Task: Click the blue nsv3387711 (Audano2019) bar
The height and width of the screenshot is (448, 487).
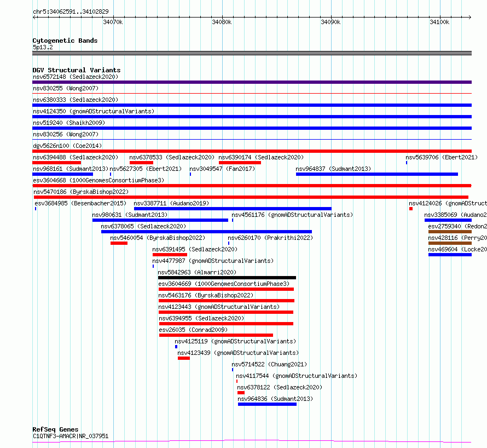Action: [233, 209]
